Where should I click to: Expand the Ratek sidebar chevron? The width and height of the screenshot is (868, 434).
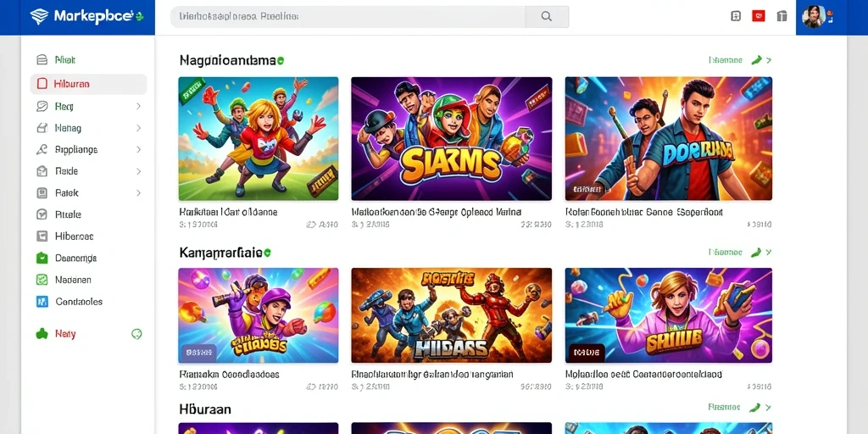click(138, 192)
